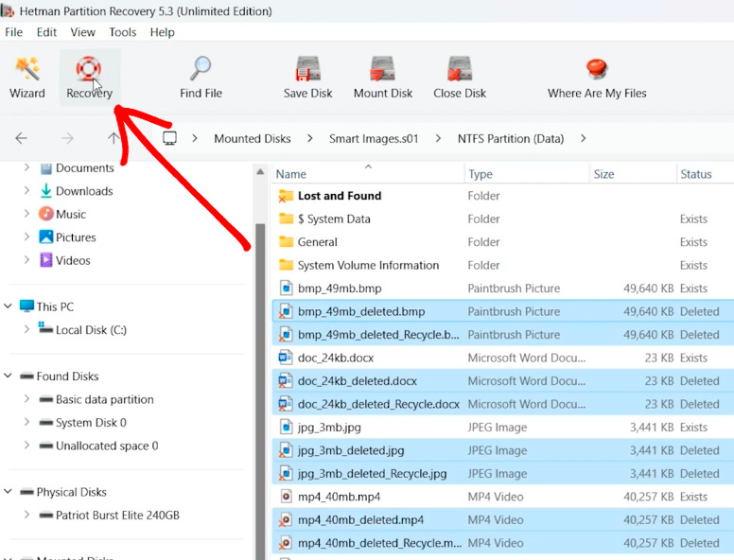Sort by the Name column header

[368, 174]
